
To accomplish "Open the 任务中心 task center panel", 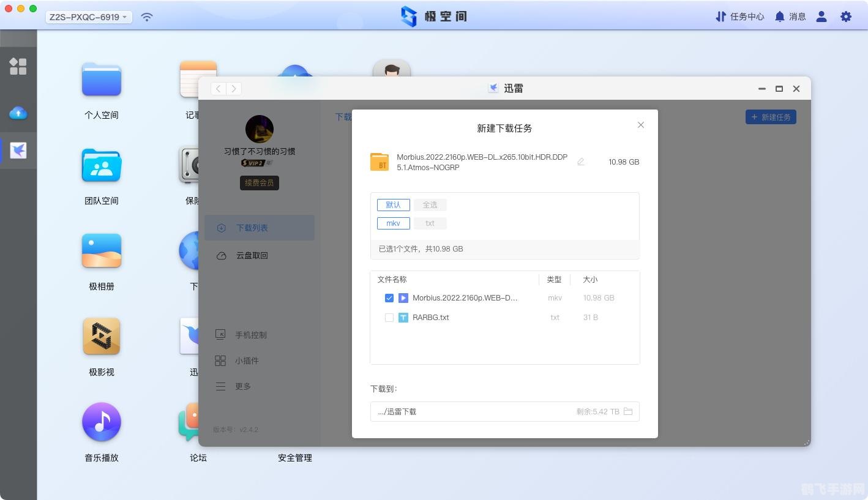I will [740, 17].
